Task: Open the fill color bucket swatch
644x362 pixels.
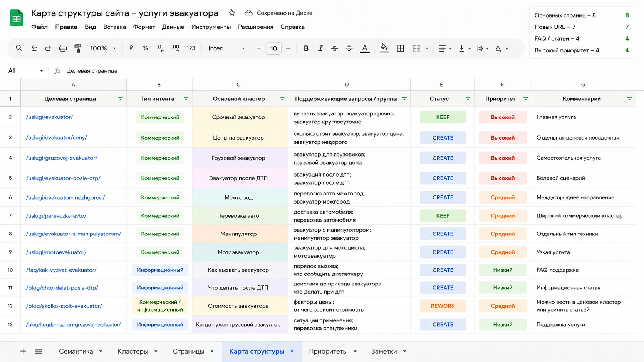Action: (384, 48)
